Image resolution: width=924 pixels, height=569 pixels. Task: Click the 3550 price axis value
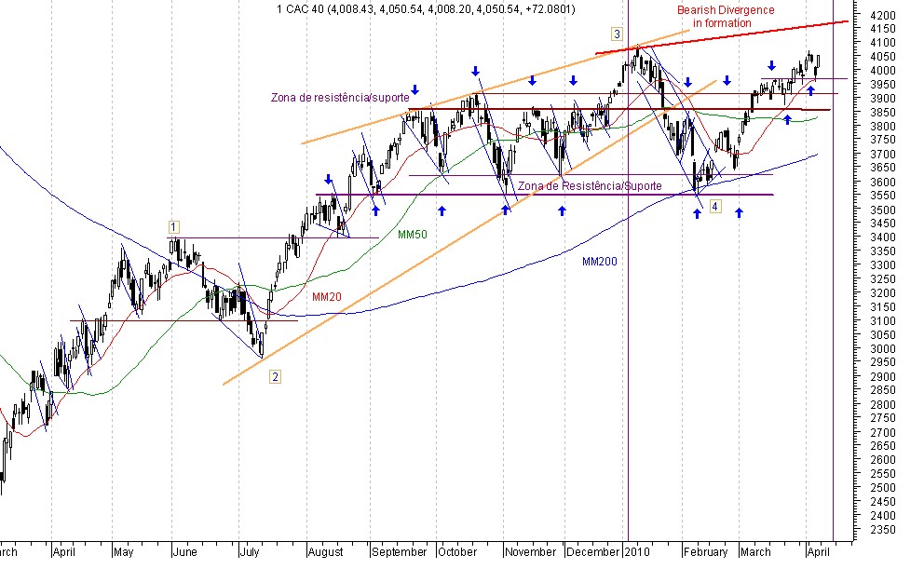pyautogui.click(x=882, y=196)
